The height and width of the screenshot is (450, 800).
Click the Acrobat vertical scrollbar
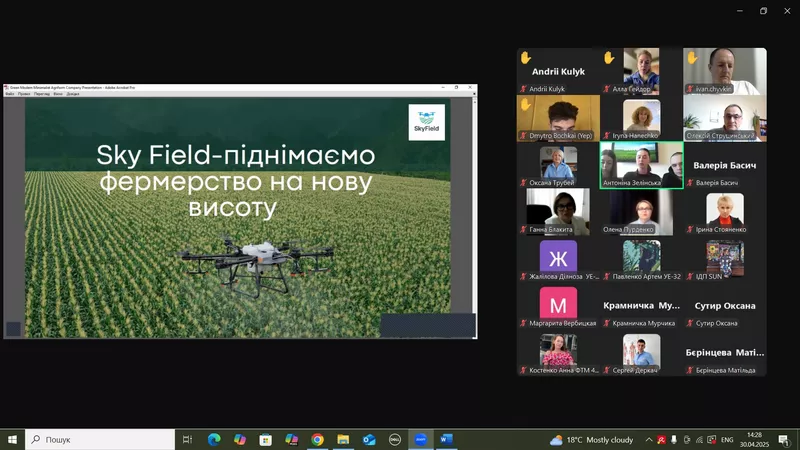474,217
